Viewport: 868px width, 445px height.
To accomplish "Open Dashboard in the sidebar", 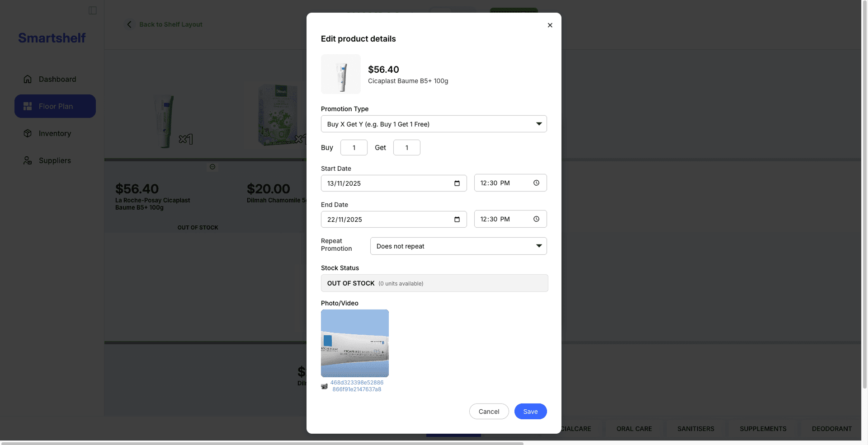I will [x=55, y=79].
